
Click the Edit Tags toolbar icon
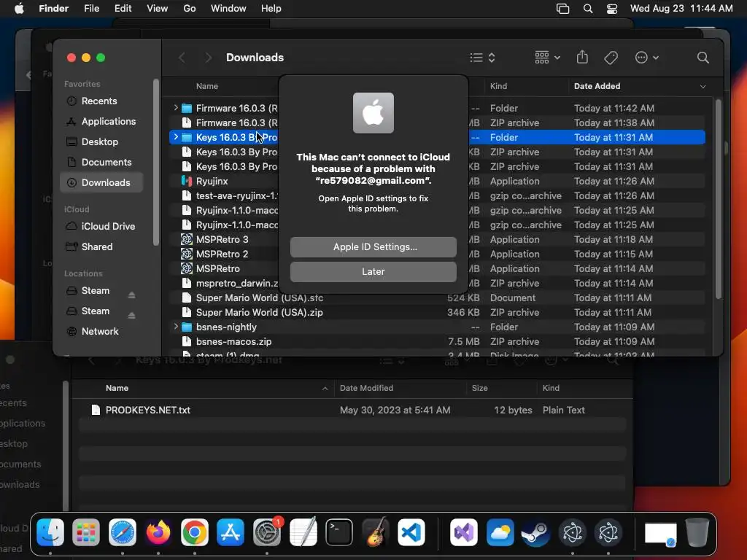(611, 58)
